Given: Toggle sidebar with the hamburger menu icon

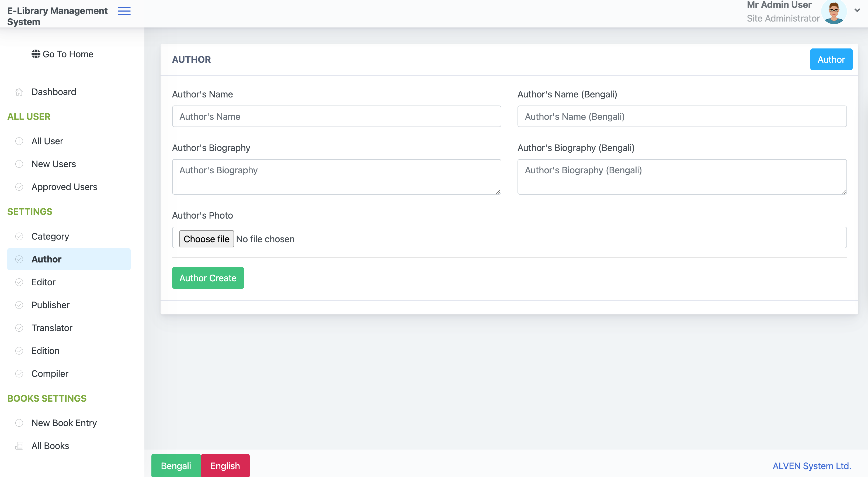Looking at the screenshot, I should [x=124, y=11].
